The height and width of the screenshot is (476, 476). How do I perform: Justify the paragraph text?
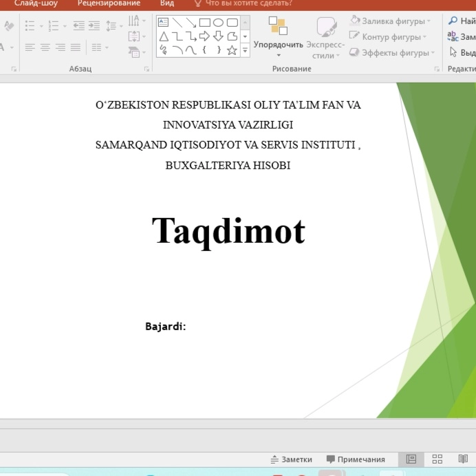(76, 47)
